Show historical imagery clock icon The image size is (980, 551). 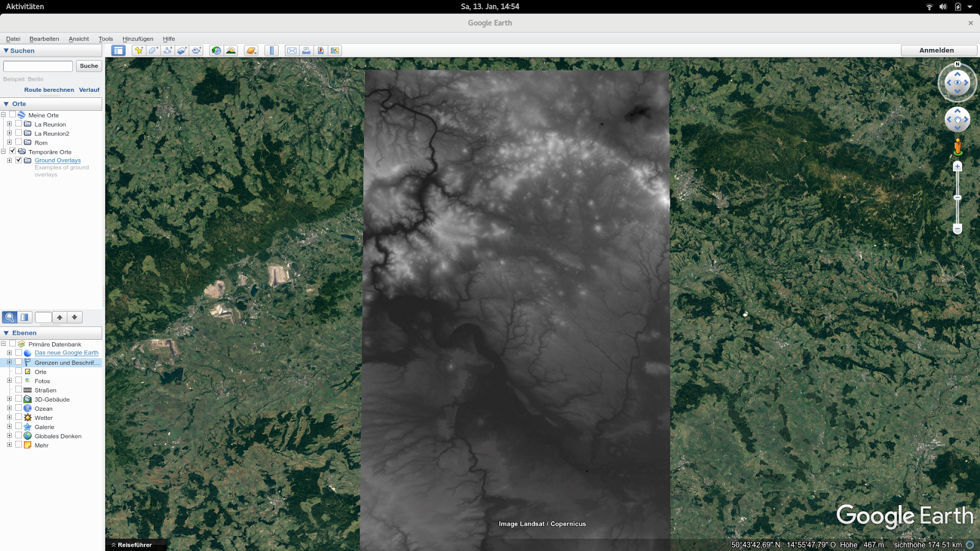coord(216,50)
